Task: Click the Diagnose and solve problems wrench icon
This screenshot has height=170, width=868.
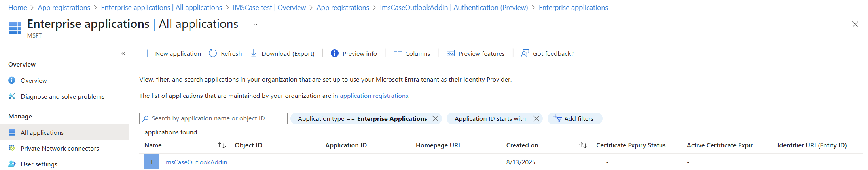Action: [12, 96]
